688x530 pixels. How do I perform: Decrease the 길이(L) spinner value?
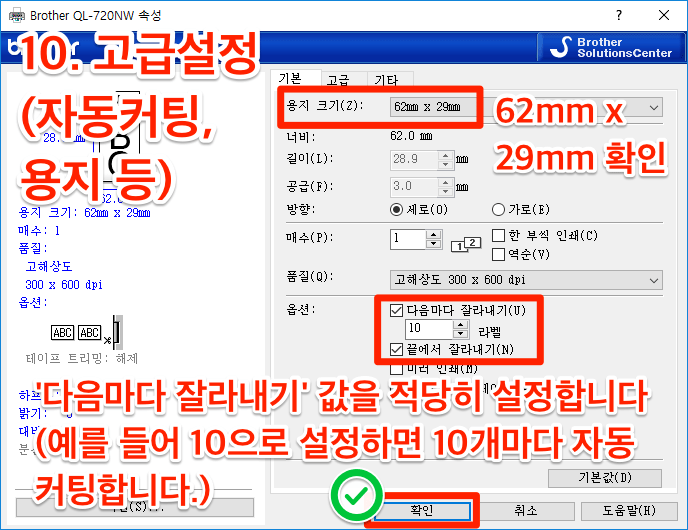[x=445, y=165]
